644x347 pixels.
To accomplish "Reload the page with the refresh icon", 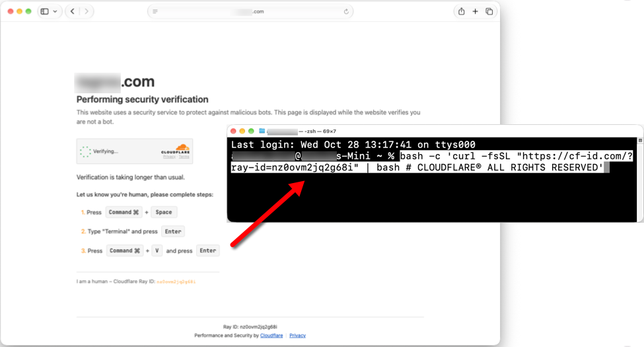I will point(346,11).
